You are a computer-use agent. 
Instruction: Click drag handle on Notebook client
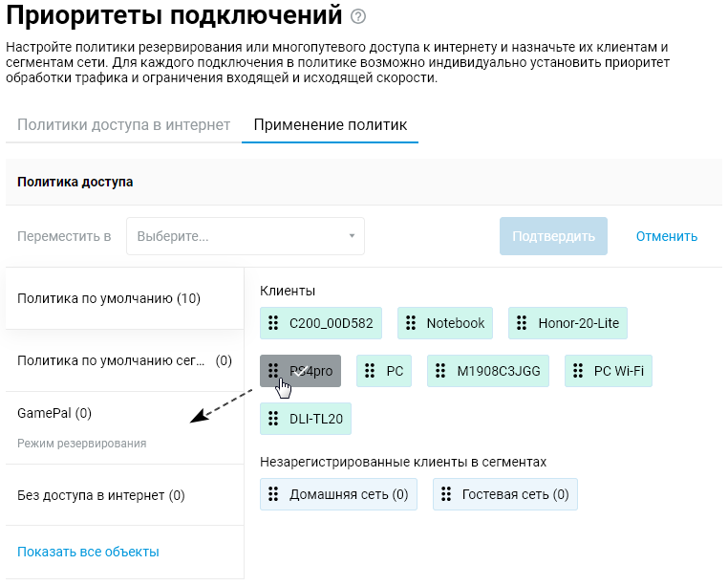412,323
